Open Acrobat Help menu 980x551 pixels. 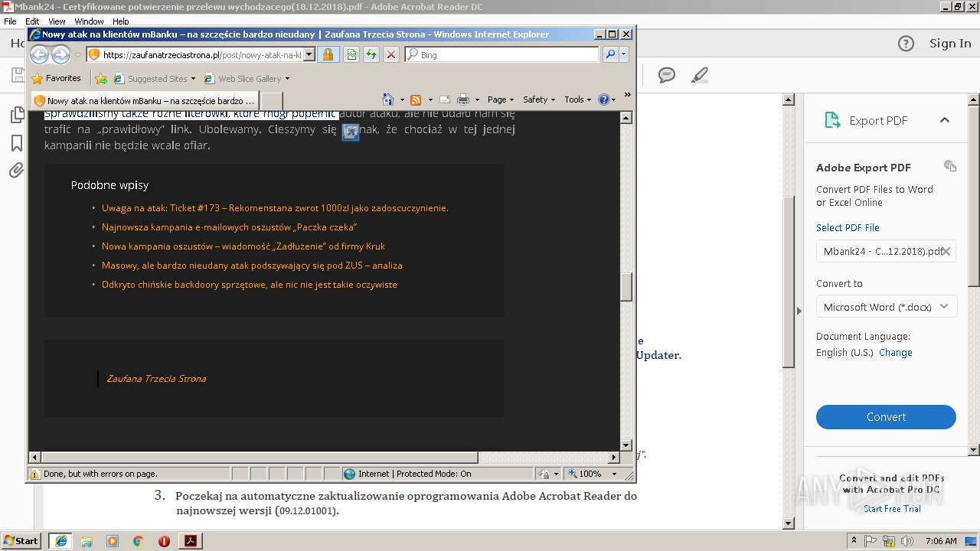121,21
